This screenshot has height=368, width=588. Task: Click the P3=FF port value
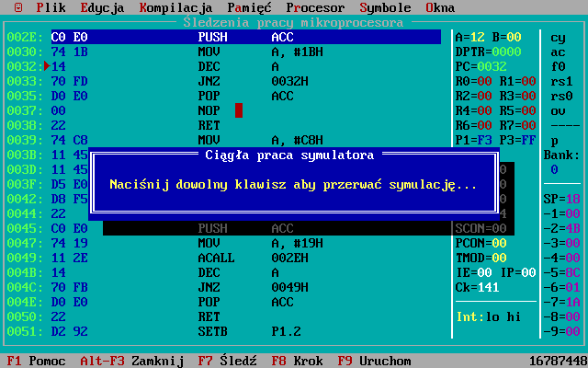[518, 140]
